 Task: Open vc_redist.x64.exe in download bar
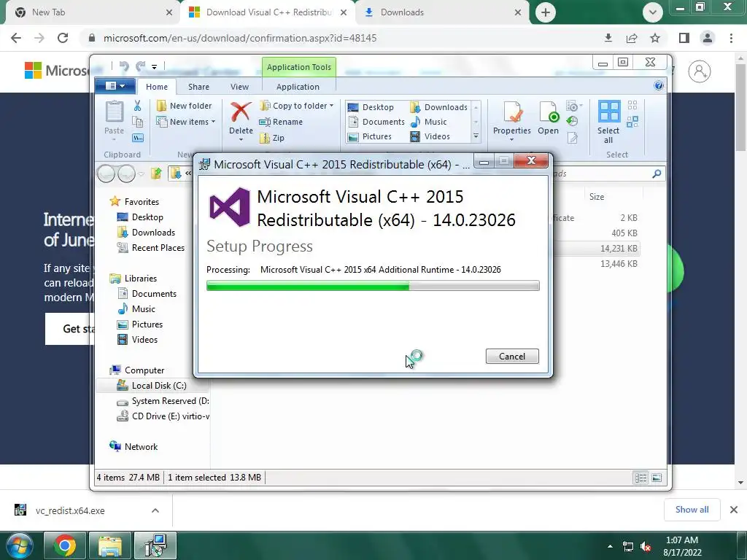(69, 510)
